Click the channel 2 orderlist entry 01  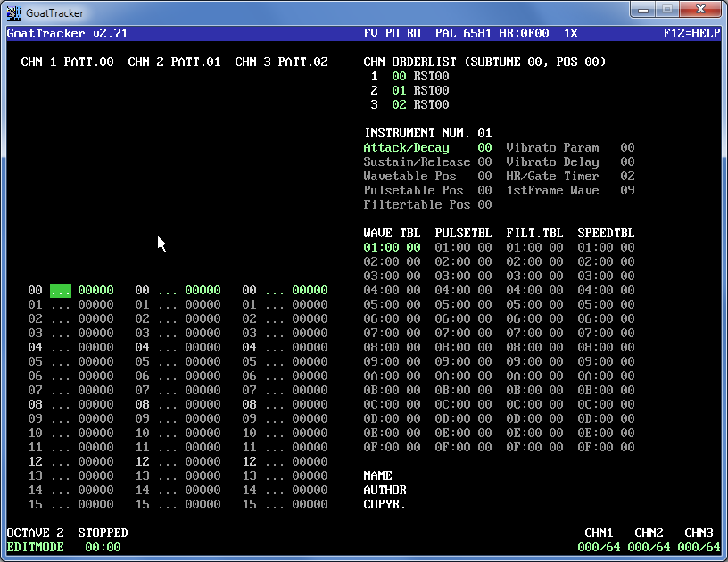(399, 90)
